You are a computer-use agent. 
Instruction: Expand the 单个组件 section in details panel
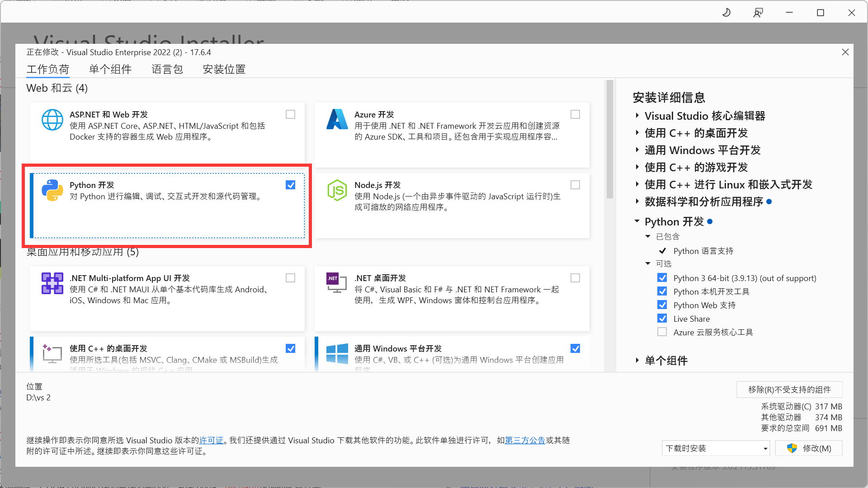tap(637, 361)
